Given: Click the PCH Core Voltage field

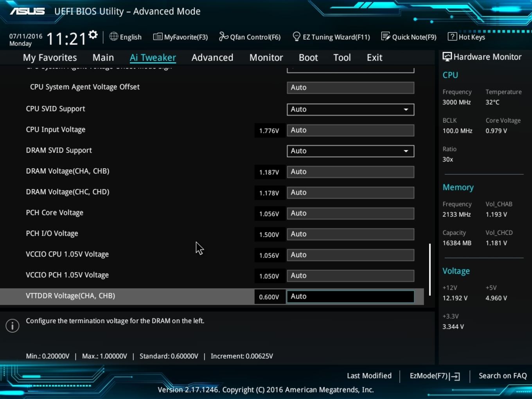Looking at the screenshot, I should pyautogui.click(x=350, y=213).
